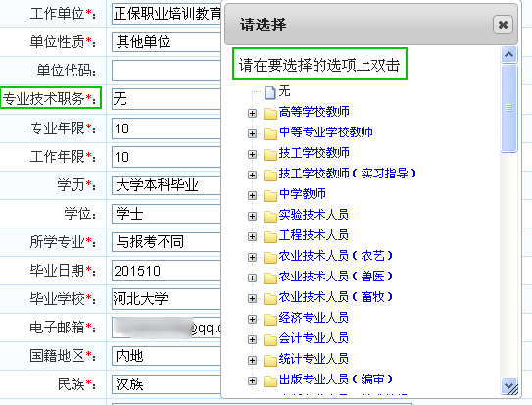Expand the 技工学校教师 tree node
The image size is (532, 405).
click(252, 155)
